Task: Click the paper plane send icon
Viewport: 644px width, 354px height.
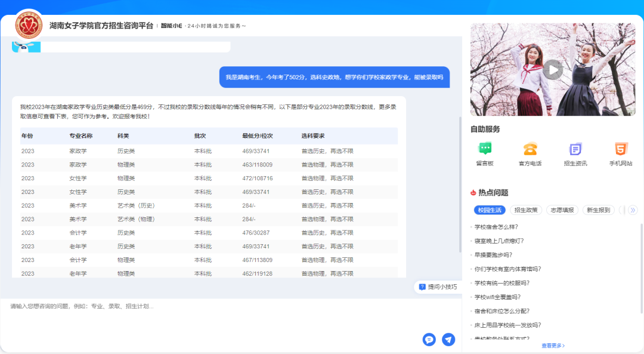Action: [x=448, y=340]
